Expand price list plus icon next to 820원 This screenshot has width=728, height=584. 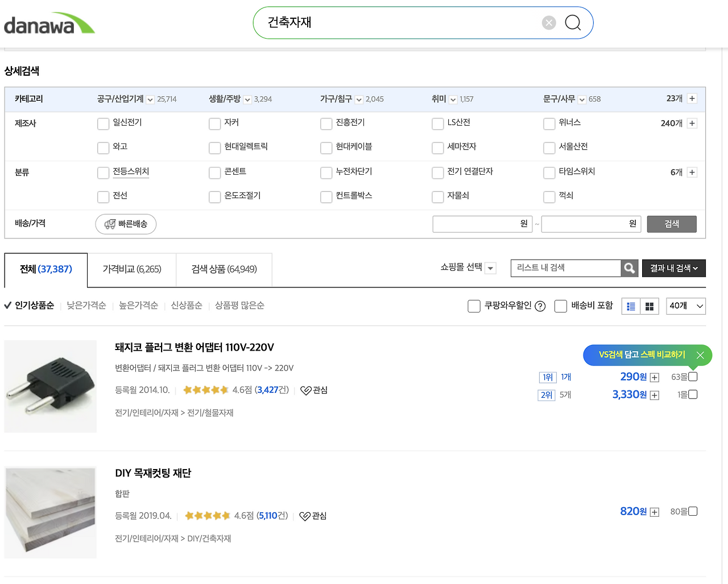(655, 512)
